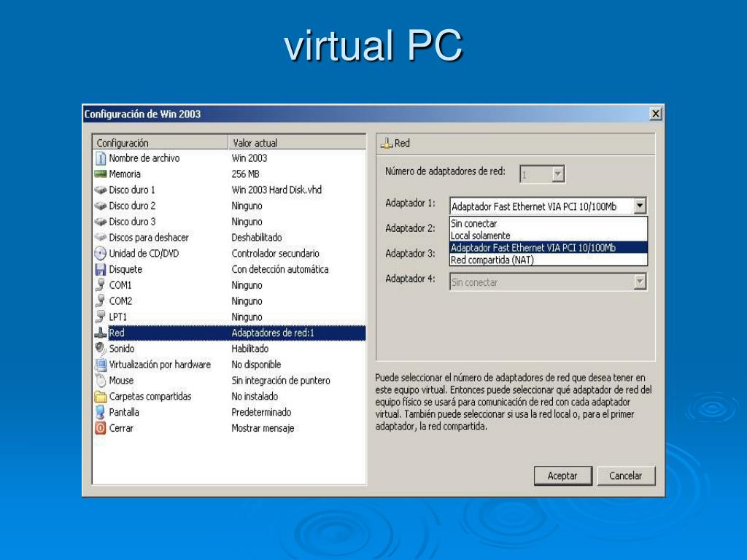The height and width of the screenshot is (560, 747).
Task: Choose 'Sin conectar' in the Adaptador 1 list
Action: [x=549, y=223]
